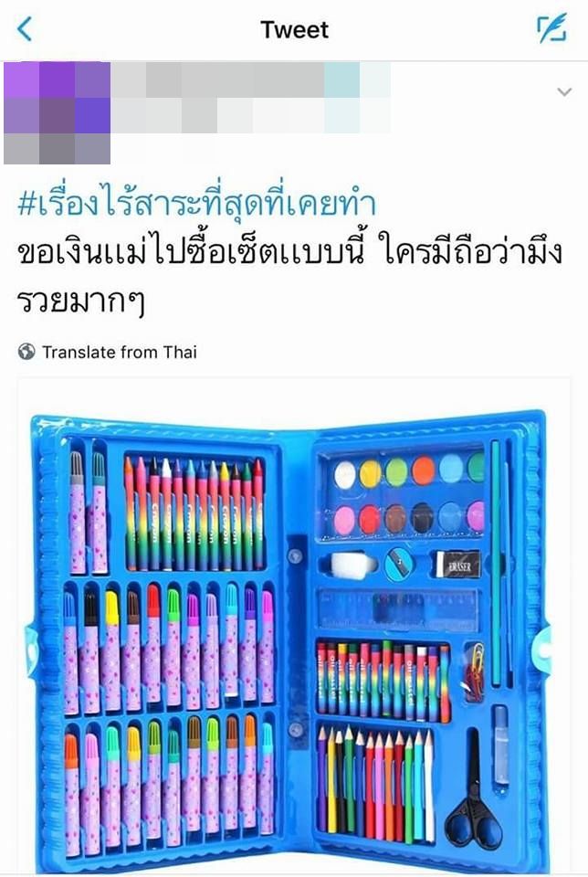Tap the clear glue bottle in photo
Screen dimensions: 588x877
[501, 745]
